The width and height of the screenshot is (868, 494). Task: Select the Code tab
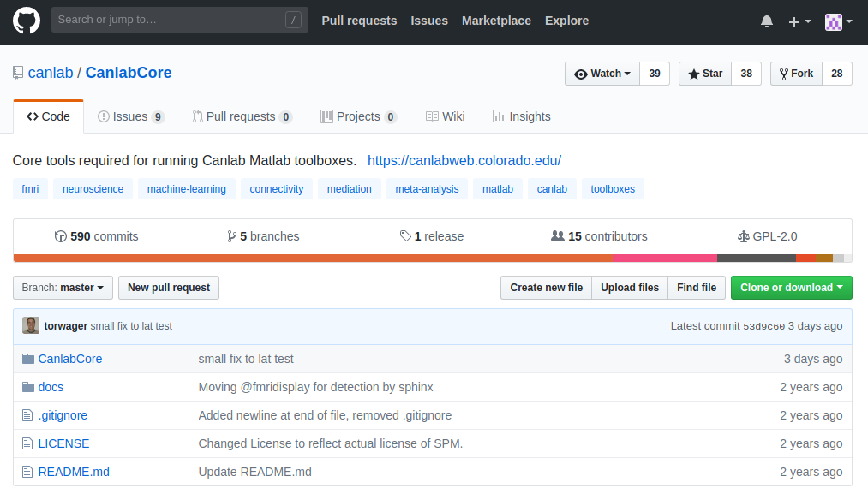[48, 116]
